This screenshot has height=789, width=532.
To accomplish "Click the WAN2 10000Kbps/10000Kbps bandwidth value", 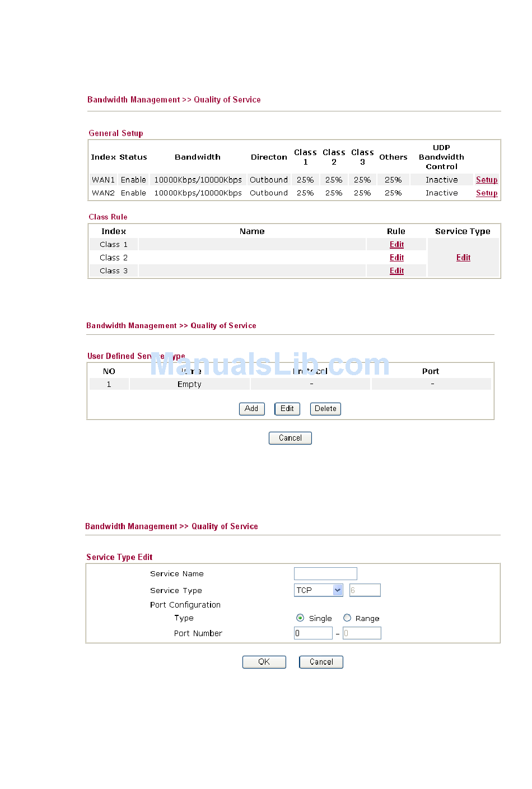I will pos(198,193).
